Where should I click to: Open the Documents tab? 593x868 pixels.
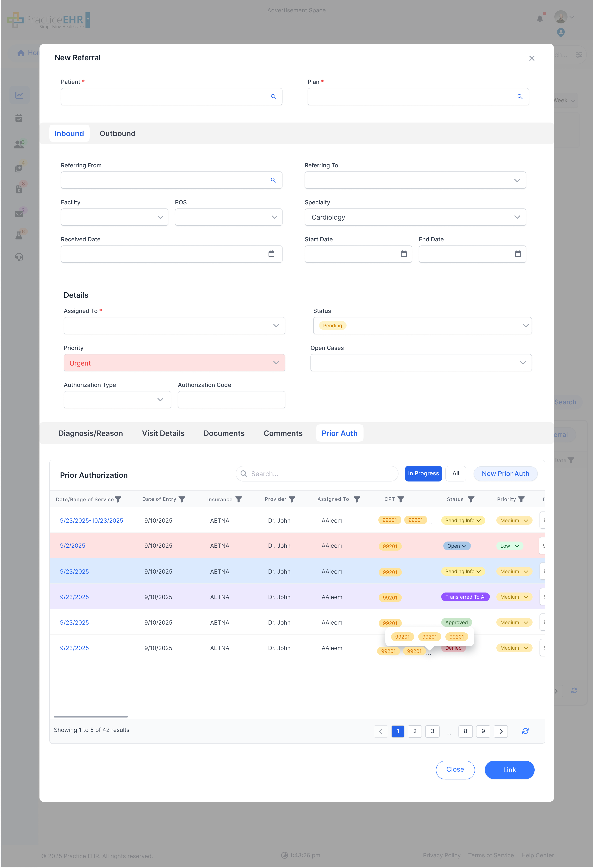tap(224, 433)
